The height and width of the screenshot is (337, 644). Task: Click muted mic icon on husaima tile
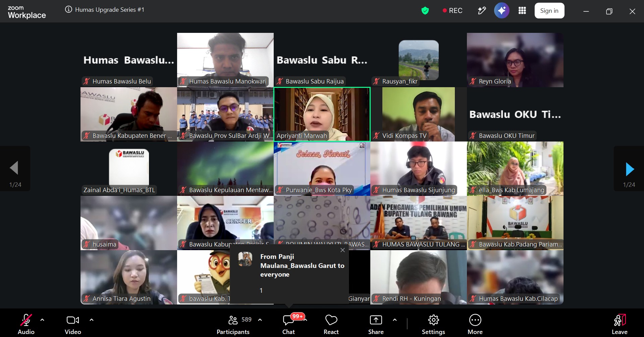(87, 244)
